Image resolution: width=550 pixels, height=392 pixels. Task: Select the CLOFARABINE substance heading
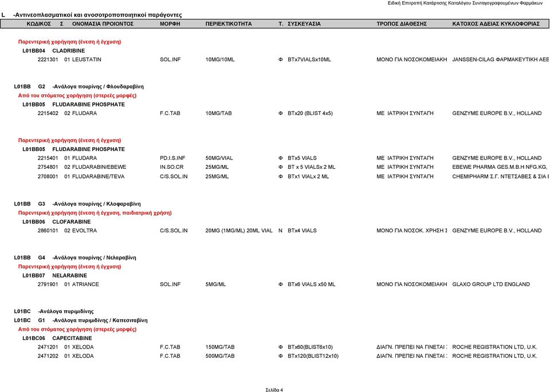(x=71, y=221)
